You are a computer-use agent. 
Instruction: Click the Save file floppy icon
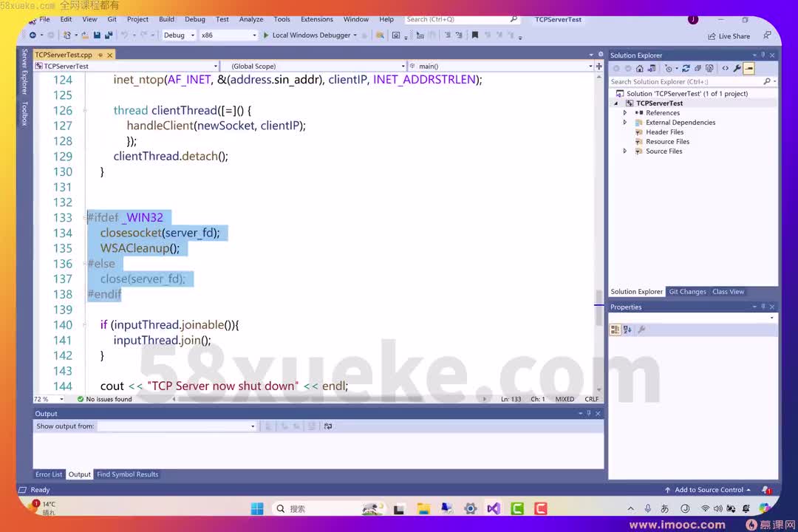tap(97, 35)
